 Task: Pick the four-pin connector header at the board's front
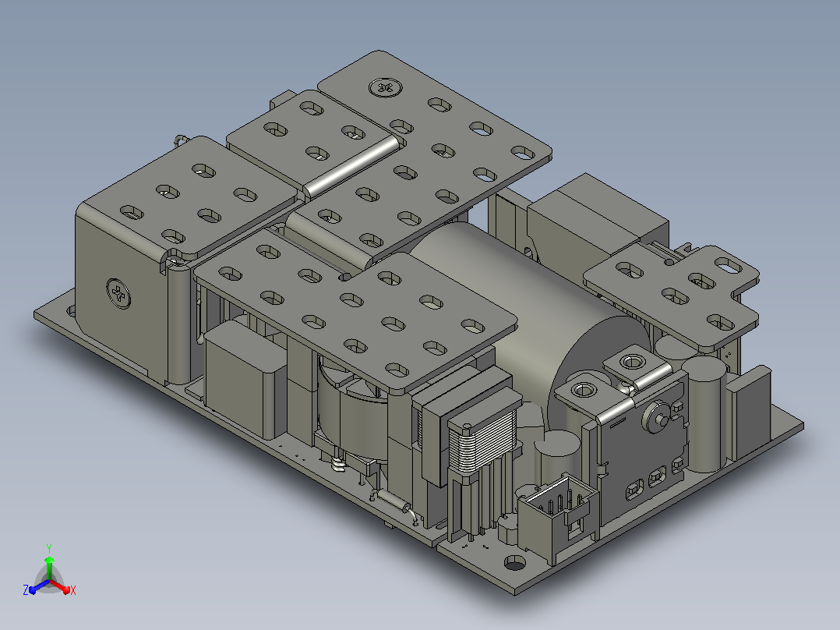[558, 519]
